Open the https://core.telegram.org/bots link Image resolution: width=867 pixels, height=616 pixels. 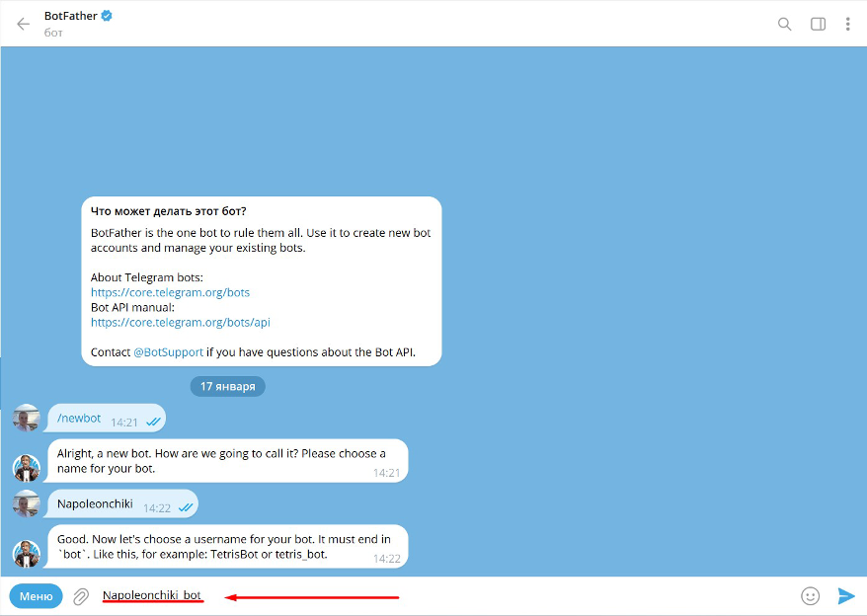click(x=170, y=292)
